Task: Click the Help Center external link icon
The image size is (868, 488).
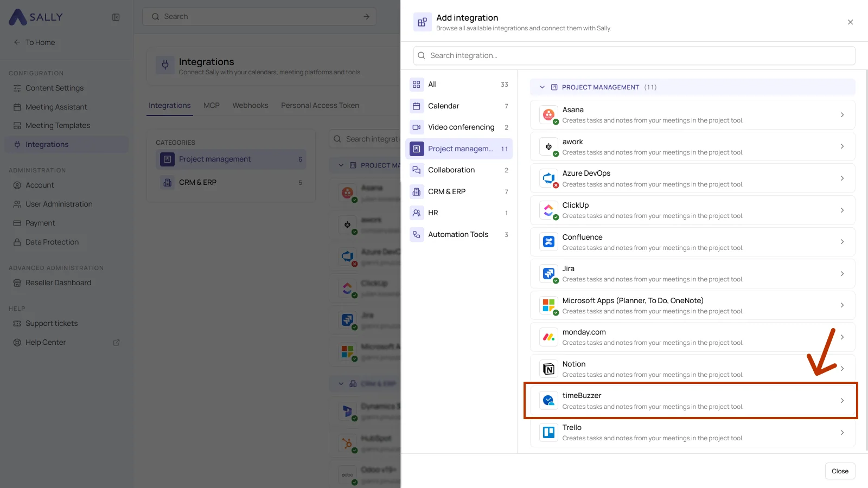Action: pos(116,343)
